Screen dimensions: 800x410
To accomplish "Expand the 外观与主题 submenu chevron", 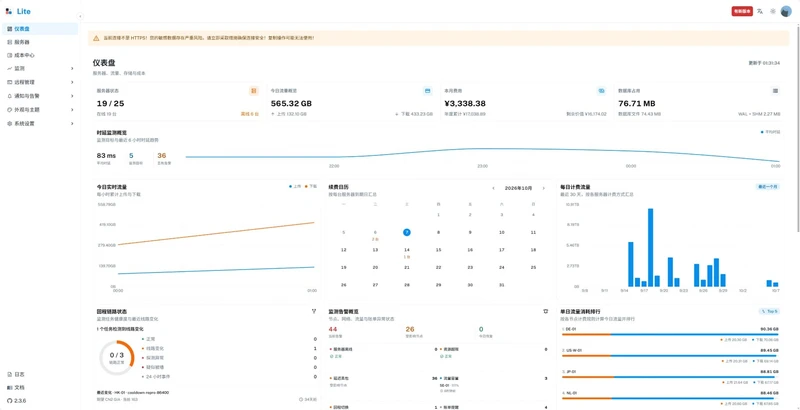I will [72, 110].
